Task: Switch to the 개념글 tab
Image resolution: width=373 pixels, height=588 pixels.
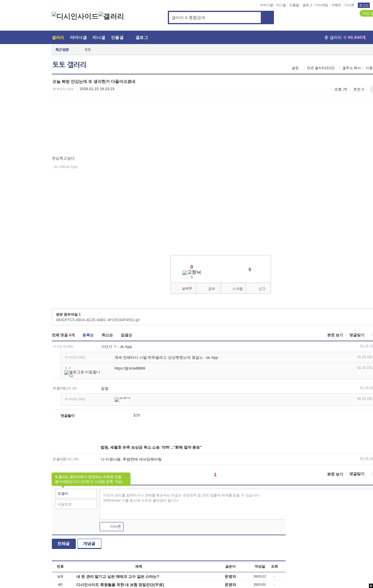Action: coord(89,544)
